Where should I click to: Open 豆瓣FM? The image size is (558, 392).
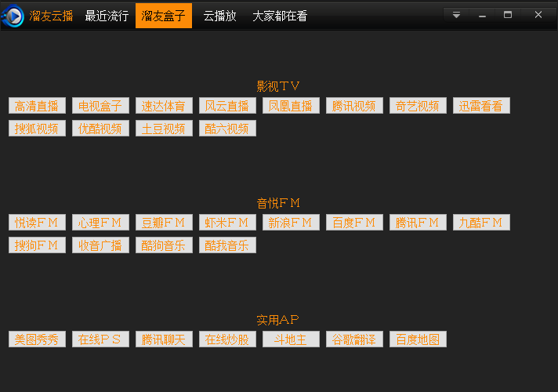pos(164,223)
